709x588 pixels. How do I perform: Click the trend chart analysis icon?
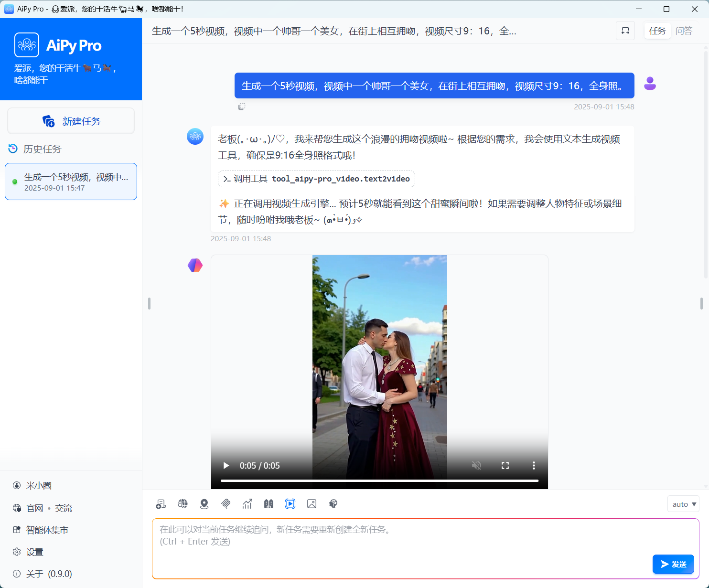click(247, 504)
